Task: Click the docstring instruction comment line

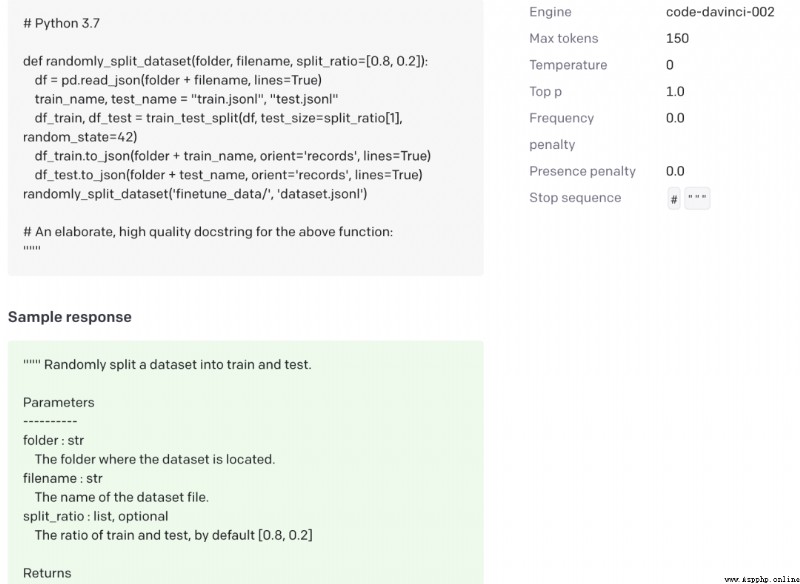Action: (x=208, y=232)
